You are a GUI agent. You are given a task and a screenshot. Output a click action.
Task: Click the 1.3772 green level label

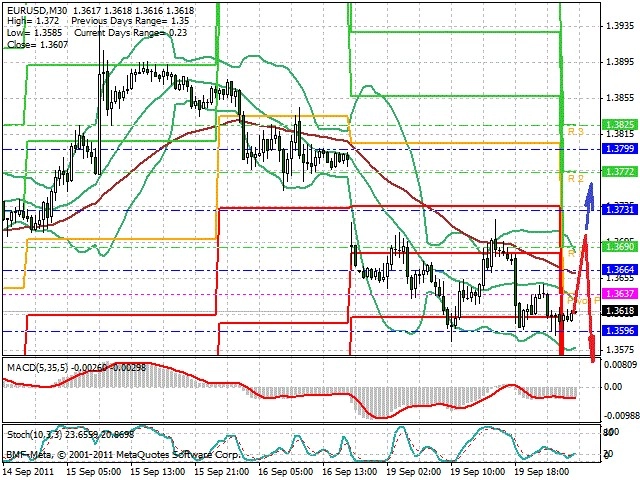pyautogui.click(x=620, y=171)
